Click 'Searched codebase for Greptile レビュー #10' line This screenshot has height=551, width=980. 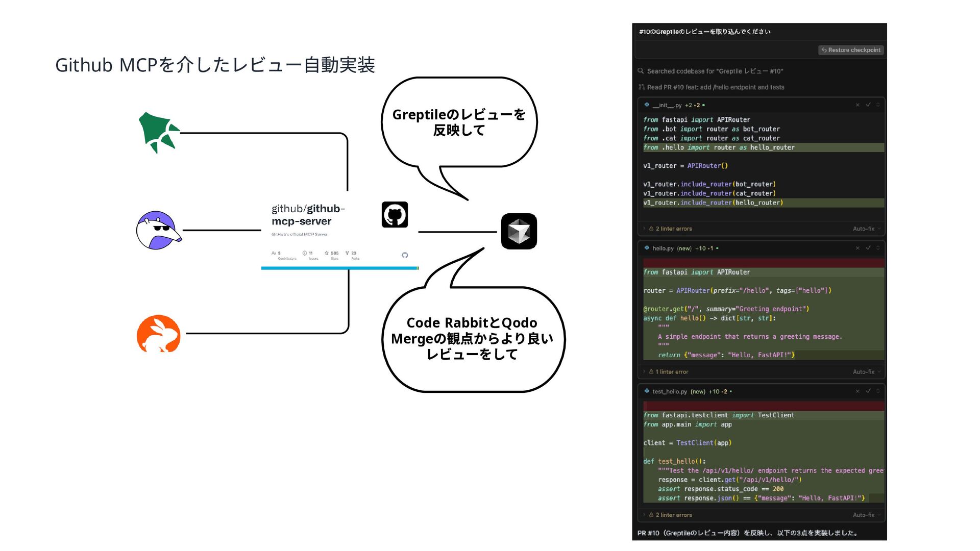coord(715,71)
